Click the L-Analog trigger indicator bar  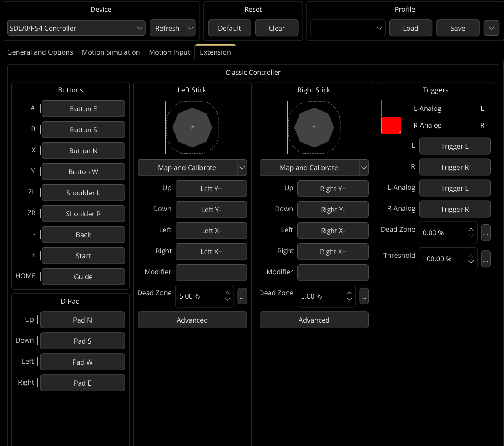428,108
